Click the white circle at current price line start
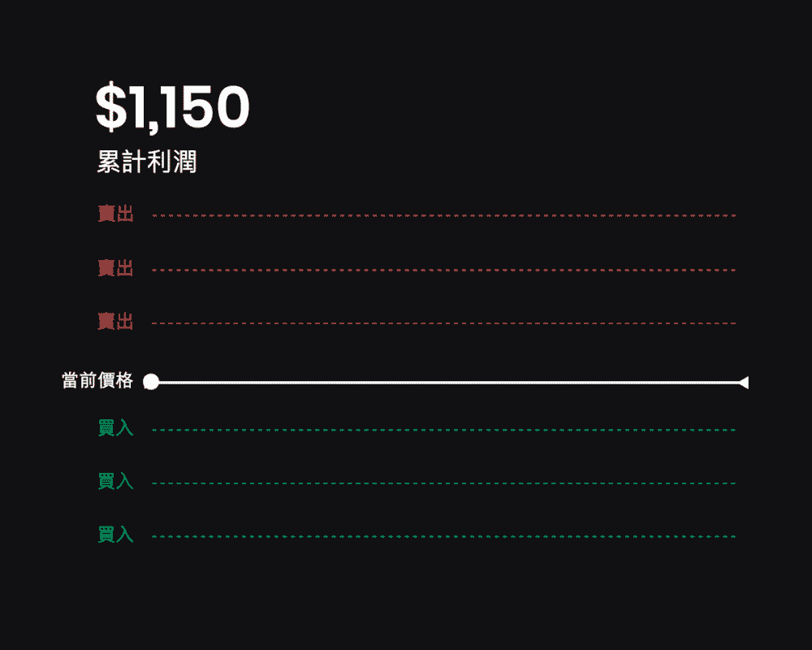Image resolution: width=812 pixels, height=650 pixels. (x=151, y=382)
